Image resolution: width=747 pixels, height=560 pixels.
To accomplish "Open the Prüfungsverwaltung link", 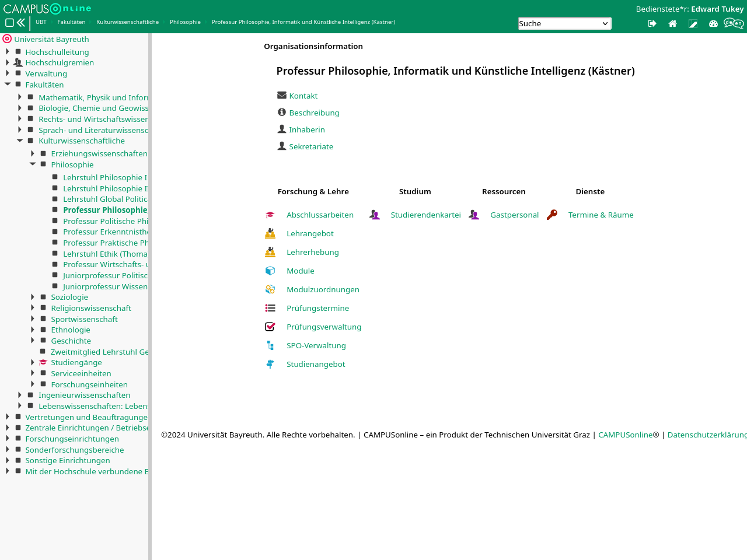I will tap(324, 327).
